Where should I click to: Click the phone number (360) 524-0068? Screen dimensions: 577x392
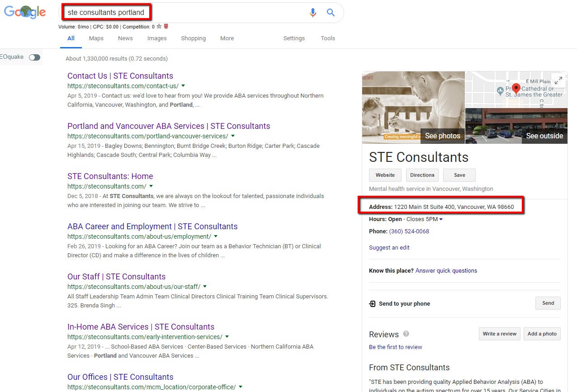tap(409, 231)
